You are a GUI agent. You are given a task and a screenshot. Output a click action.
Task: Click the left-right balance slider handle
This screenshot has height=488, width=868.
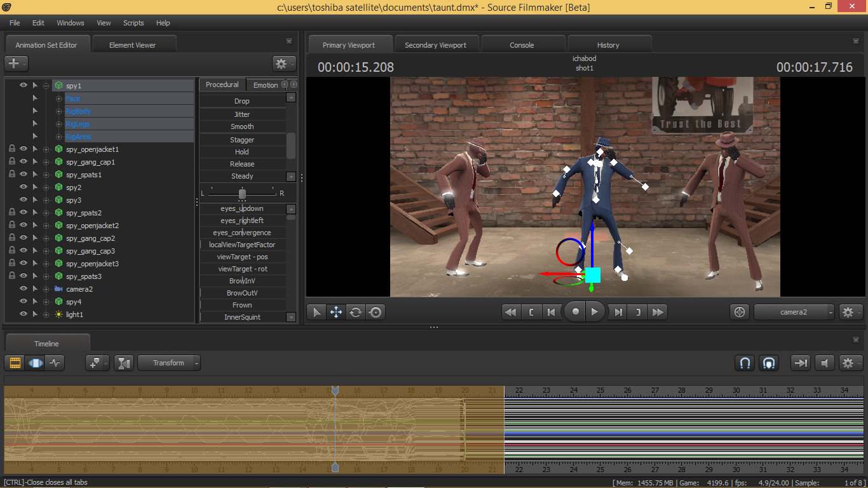pos(242,193)
